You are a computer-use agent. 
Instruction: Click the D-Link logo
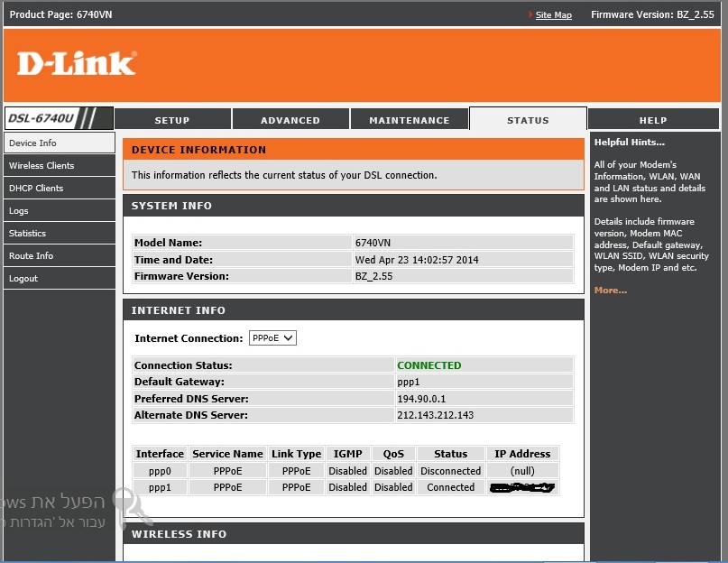(77, 63)
